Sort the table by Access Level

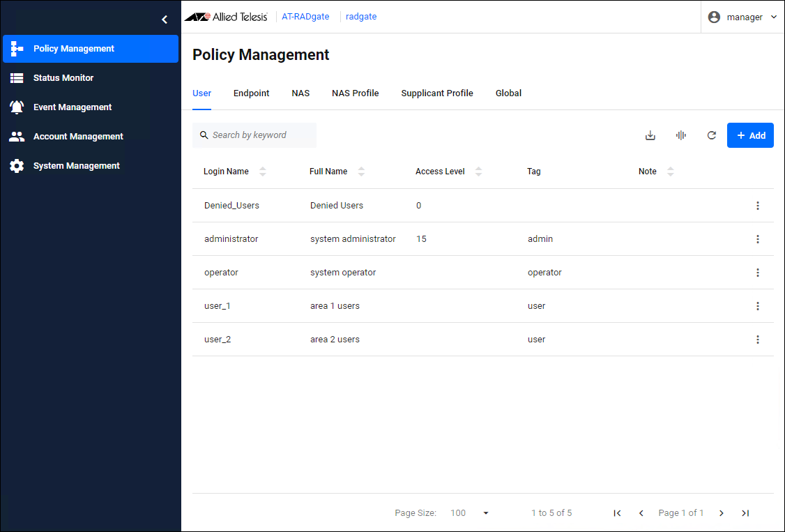[x=478, y=172]
